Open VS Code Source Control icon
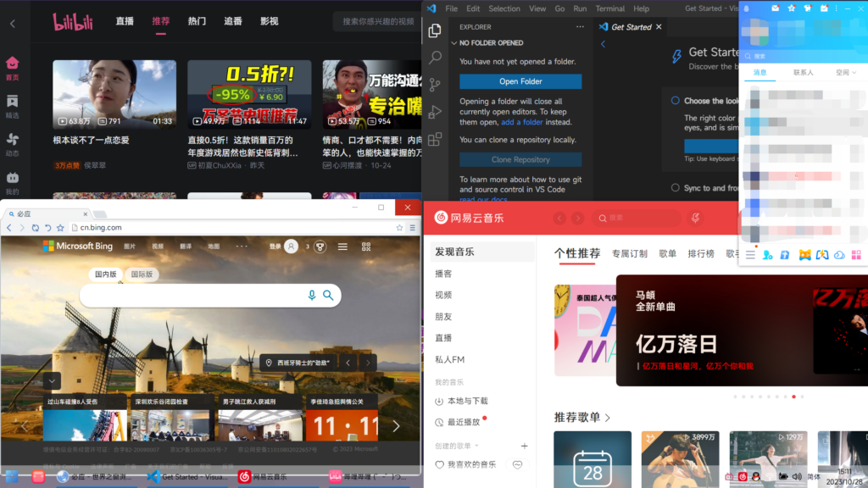The image size is (868, 488). click(435, 84)
